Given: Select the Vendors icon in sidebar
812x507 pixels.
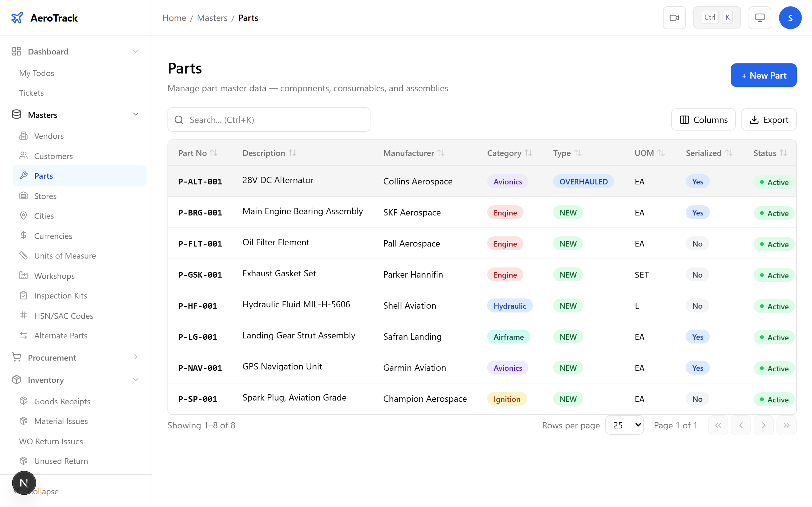Looking at the screenshot, I should pos(23,136).
